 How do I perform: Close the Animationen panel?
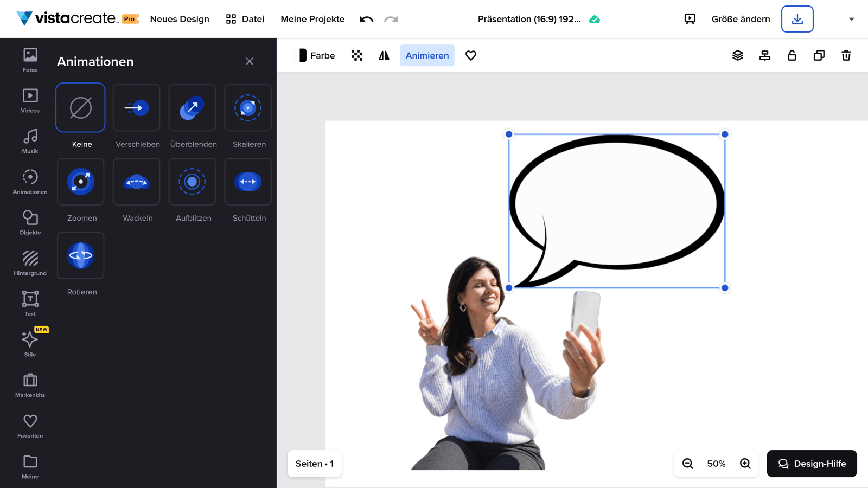[249, 61]
